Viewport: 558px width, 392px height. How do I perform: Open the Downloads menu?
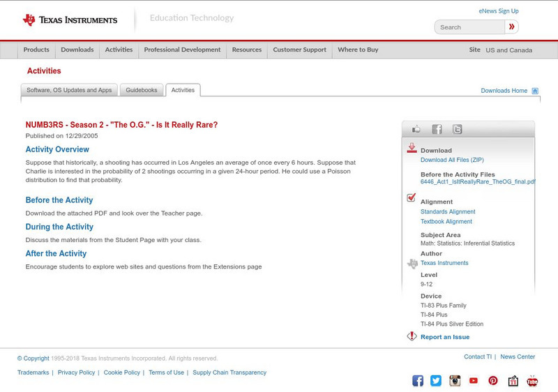pos(77,50)
